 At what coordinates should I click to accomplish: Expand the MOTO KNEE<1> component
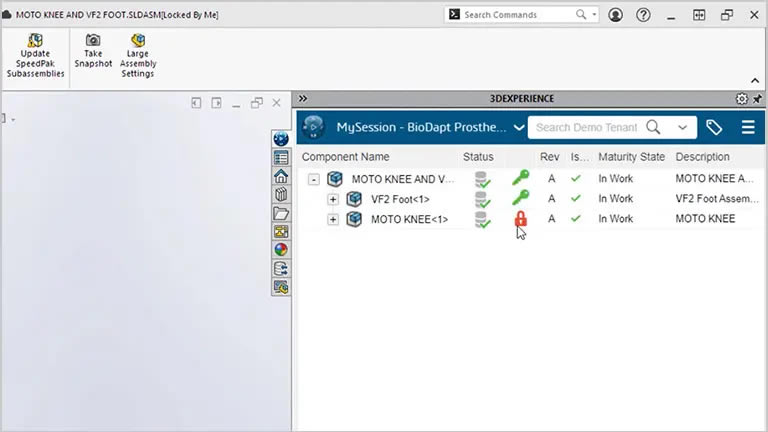pyautogui.click(x=333, y=219)
